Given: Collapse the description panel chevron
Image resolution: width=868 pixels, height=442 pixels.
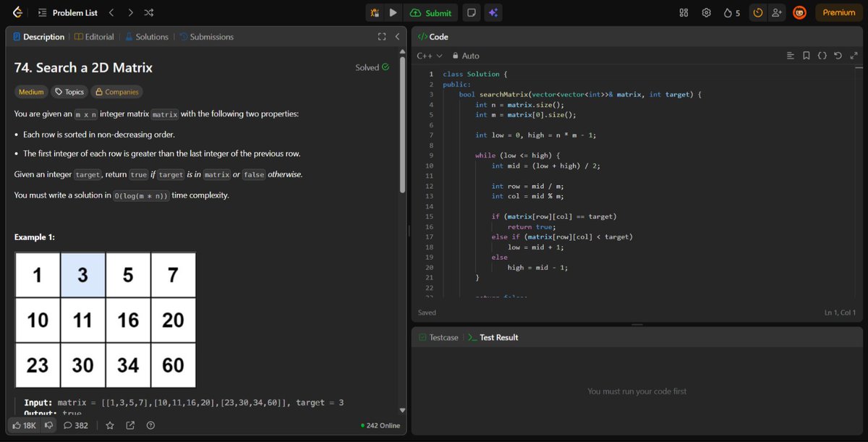Looking at the screenshot, I should coord(397,37).
